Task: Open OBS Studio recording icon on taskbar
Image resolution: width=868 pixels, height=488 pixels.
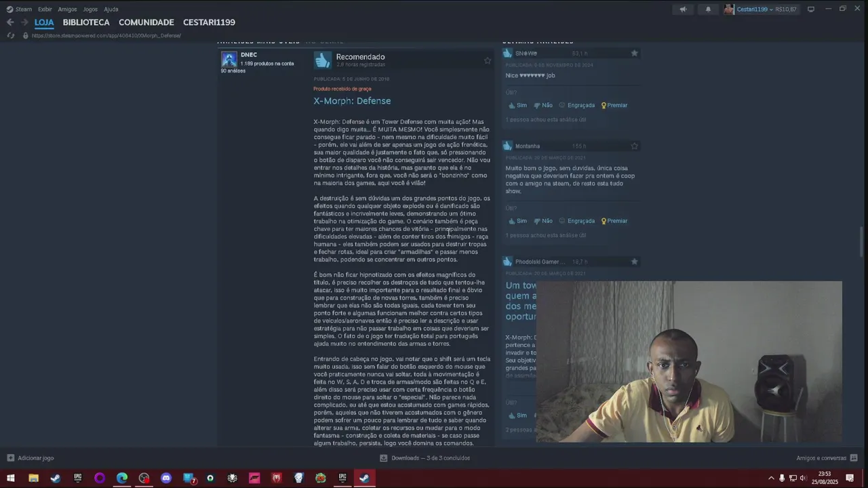Action: point(144,478)
